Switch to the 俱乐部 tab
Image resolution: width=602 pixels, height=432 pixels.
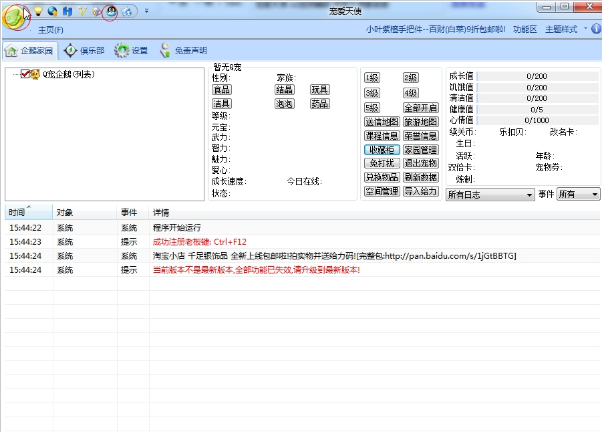coord(83,49)
